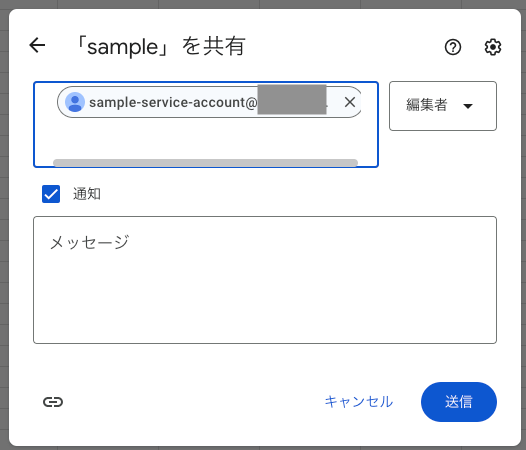The width and height of the screenshot is (526, 450).
Task: Remove the sample-service-account chip with the X
Action: coord(350,102)
